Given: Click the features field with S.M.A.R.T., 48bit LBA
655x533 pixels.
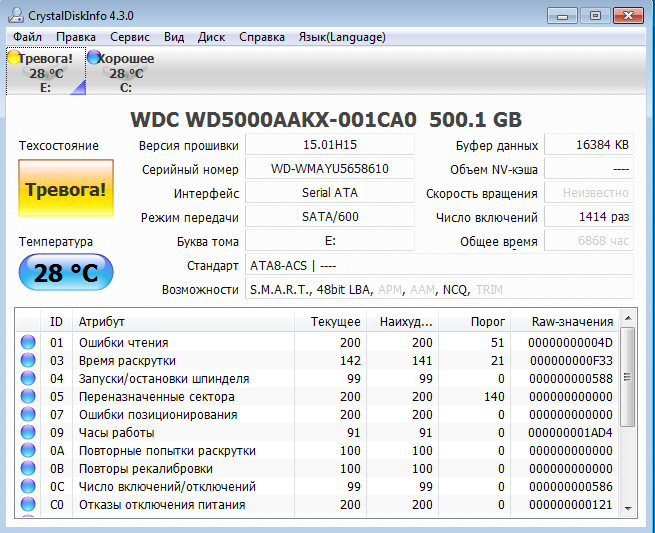Looking at the screenshot, I should 439,289.
